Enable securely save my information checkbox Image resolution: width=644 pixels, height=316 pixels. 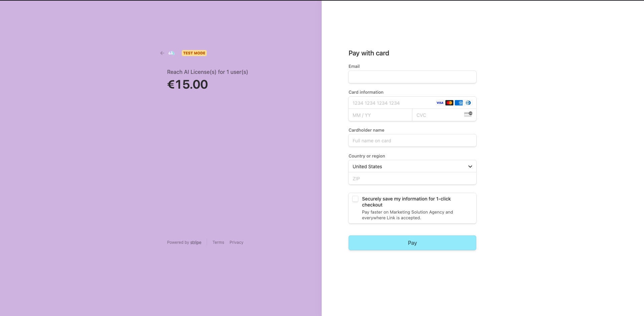pyautogui.click(x=355, y=199)
